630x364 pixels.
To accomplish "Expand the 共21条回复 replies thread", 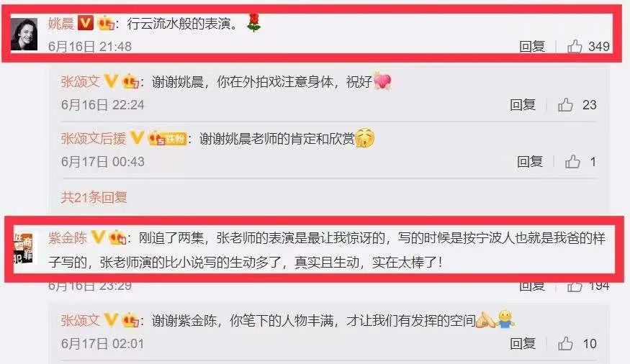I will point(94,197).
